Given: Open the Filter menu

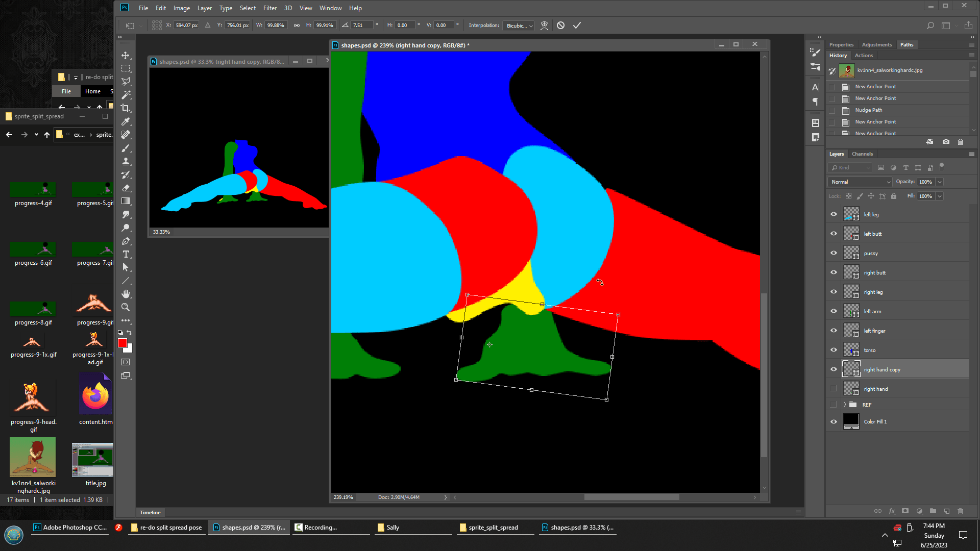Looking at the screenshot, I should pyautogui.click(x=269, y=8).
